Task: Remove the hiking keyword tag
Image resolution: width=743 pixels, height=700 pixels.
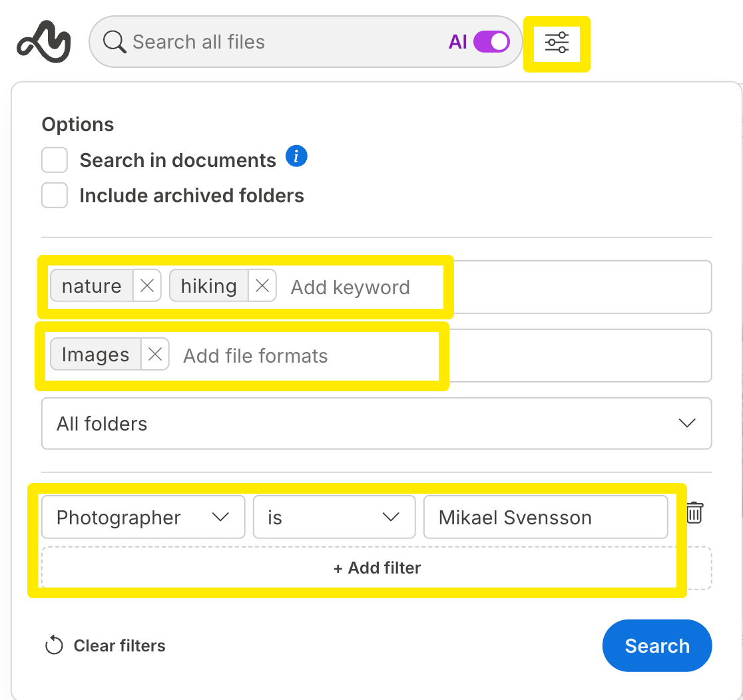Action: tap(262, 286)
